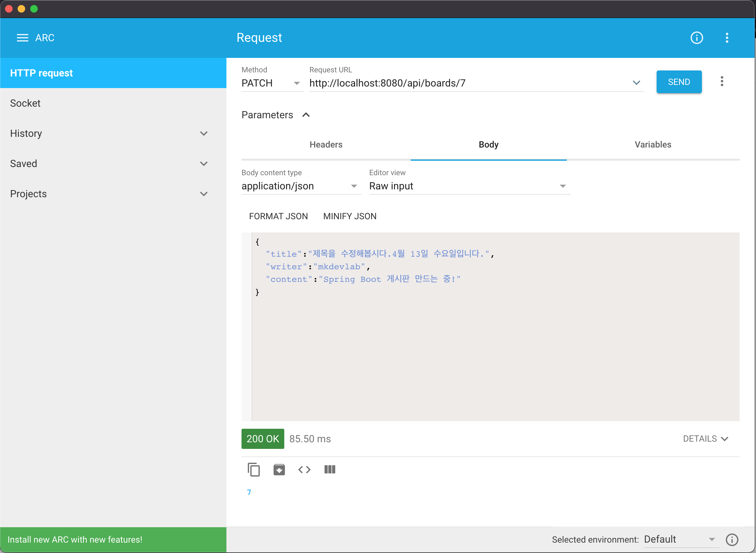Open the Editor view Raw input dropdown
756x553 pixels.
point(469,186)
